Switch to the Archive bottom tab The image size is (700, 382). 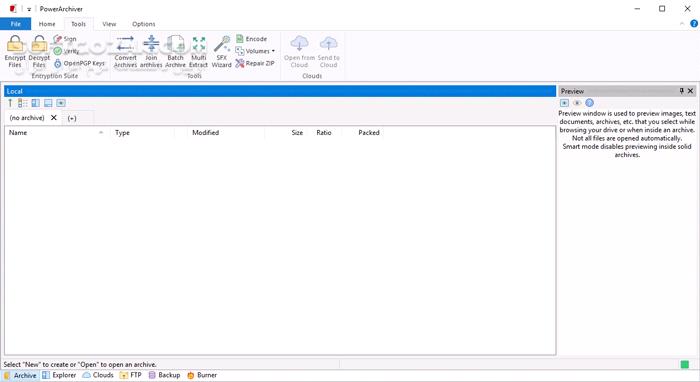(x=21, y=375)
